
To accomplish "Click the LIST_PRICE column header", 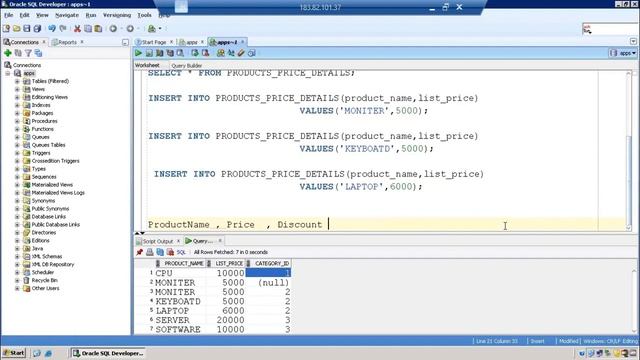I will (x=226, y=264).
